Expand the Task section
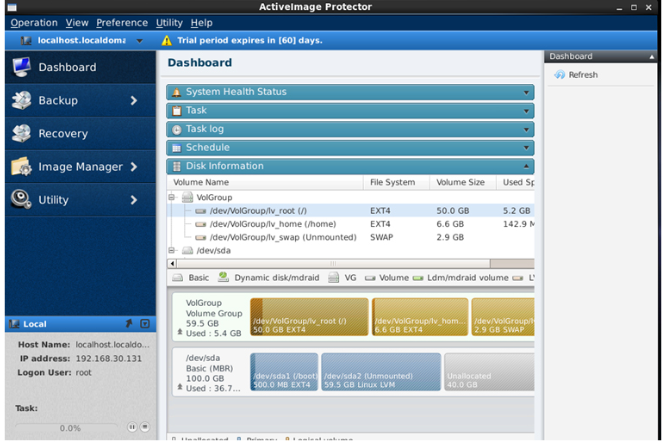Image resolution: width=668 pixels, height=444 pixels. (526, 111)
